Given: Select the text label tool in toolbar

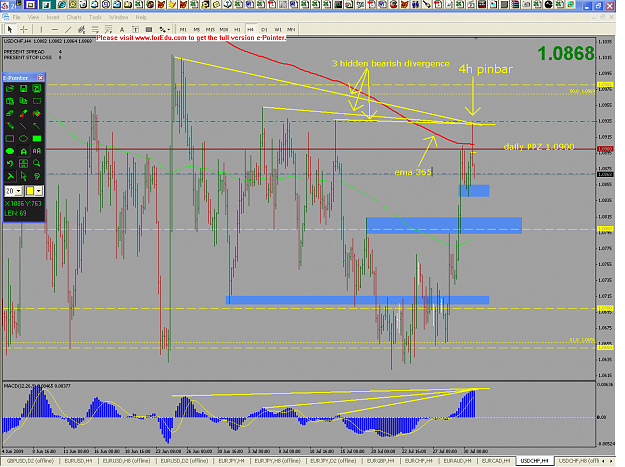Looking at the screenshot, I should click(x=136, y=29).
